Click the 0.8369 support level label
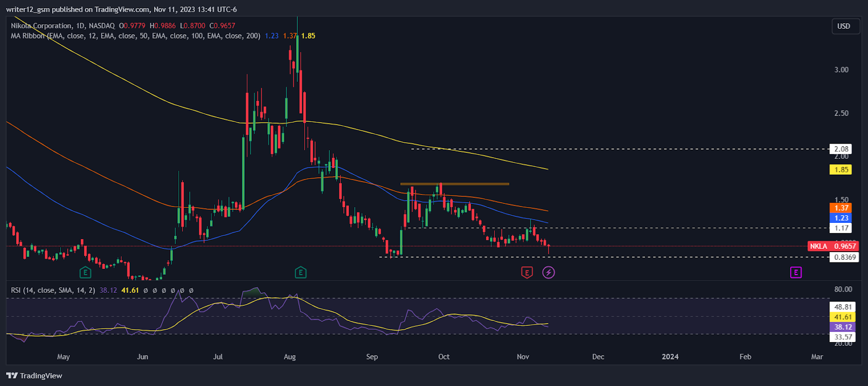Viewport: 868px width, 386px height. click(844, 257)
